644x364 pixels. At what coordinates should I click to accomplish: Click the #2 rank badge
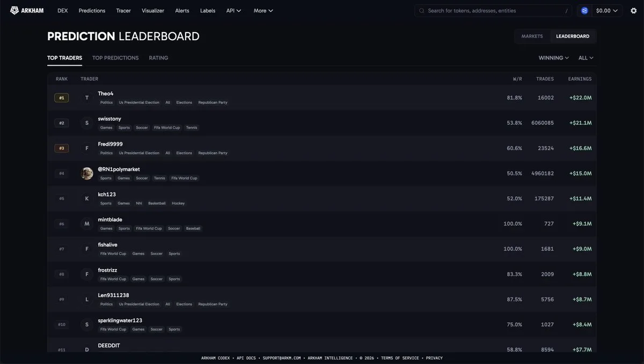point(62,123)
